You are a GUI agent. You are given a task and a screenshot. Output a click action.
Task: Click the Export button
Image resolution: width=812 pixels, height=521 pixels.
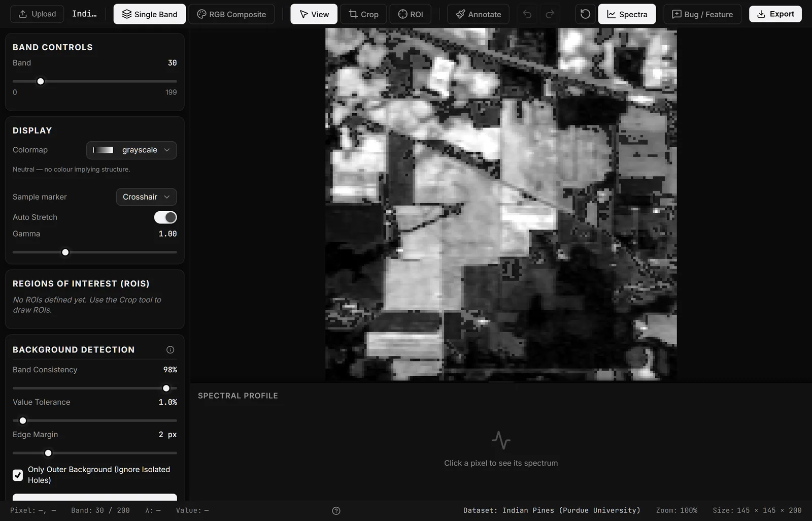tap(775, 14)
